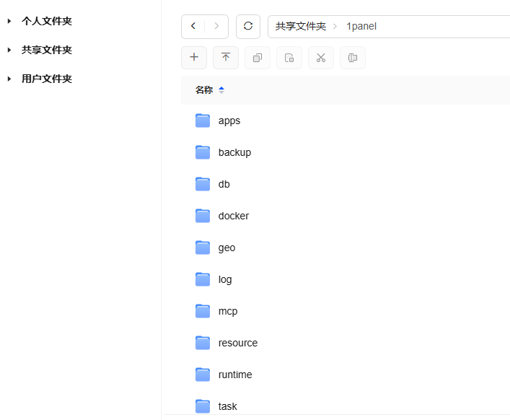The width and height of the screenshot is (510, 420).
Task: Open the runtime folder
Action: 235,375
